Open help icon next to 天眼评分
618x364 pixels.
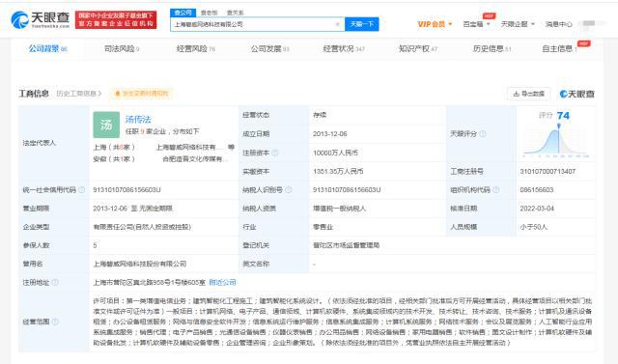point(483,134)
